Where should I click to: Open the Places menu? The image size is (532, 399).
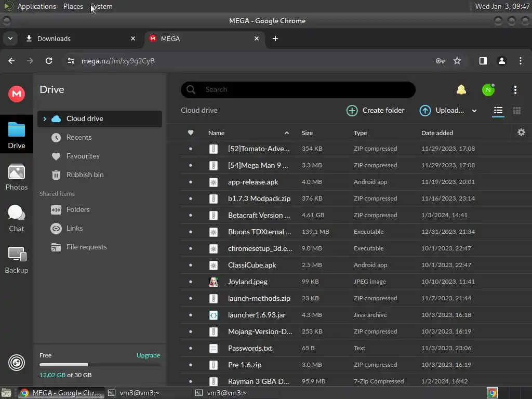click(x=73, y=6)
